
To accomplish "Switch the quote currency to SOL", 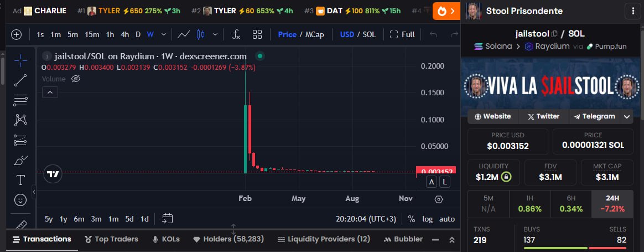I will [369, 34].
